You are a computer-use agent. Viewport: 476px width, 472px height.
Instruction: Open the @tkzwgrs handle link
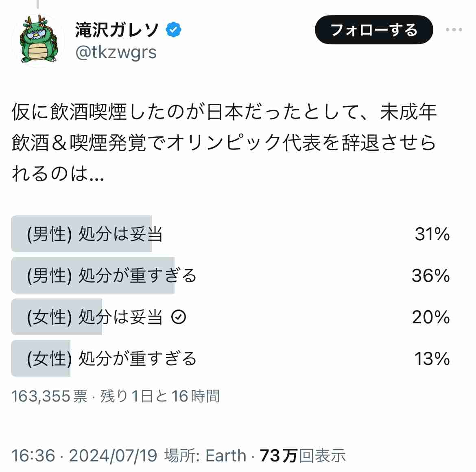pyautogui.click(x=116, y=53)
